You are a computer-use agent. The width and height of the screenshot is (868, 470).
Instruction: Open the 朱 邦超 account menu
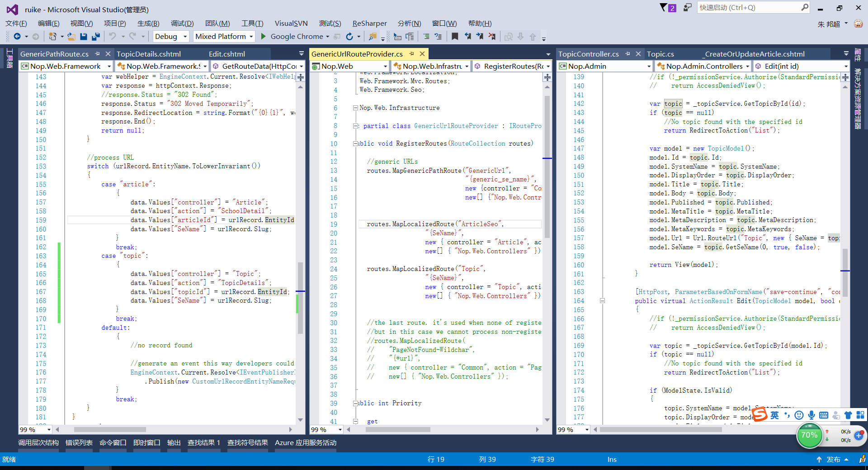coord(832,24)
